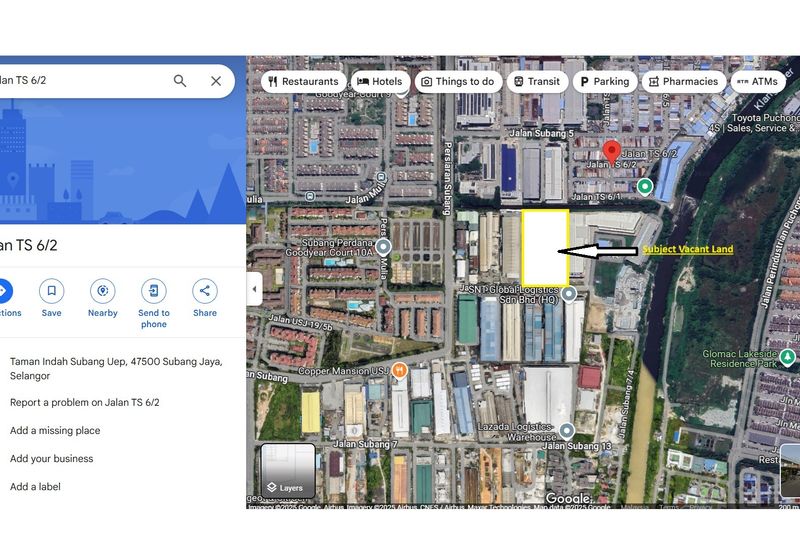Screen dimensions: 800x552
Task: Click the Save bookmark icon
Action: pyautogui.click(x=51, y=291)
